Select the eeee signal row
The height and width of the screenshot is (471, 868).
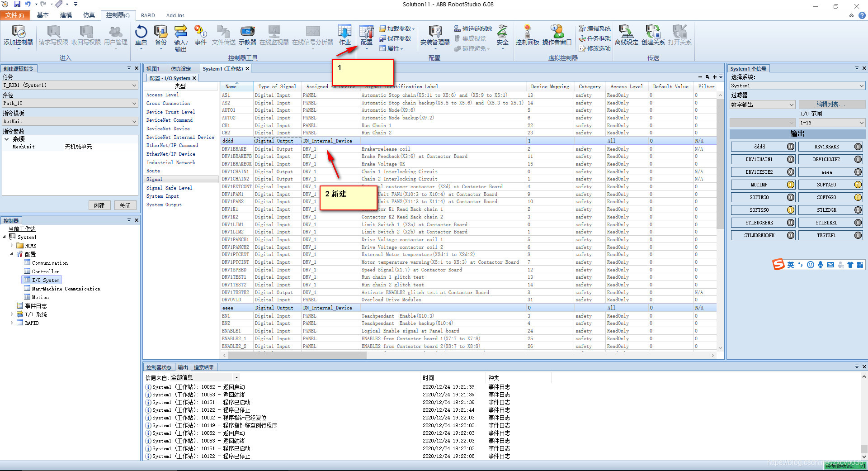468,308
